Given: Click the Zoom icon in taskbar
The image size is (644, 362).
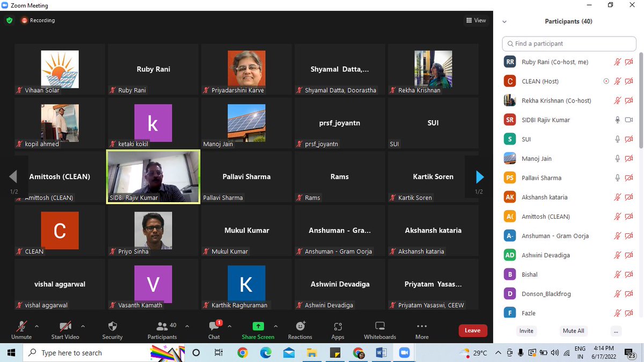Looking at the screenshot, I should [405, 353].
